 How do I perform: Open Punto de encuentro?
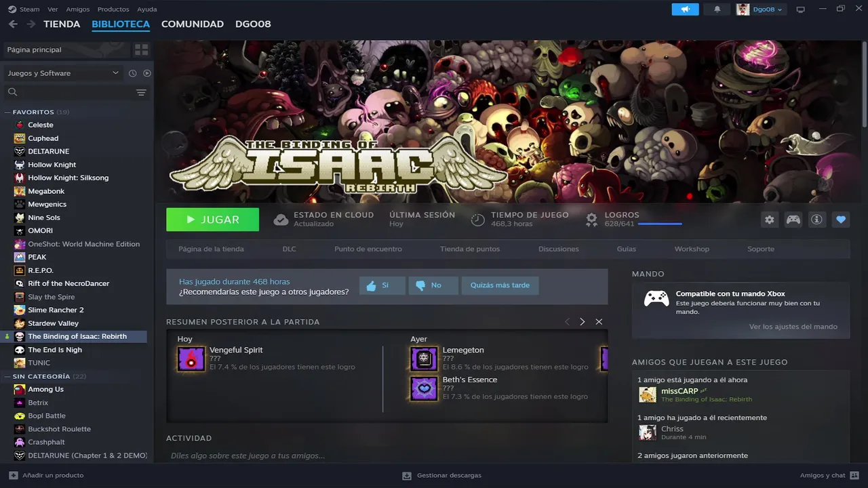point(368,249)
